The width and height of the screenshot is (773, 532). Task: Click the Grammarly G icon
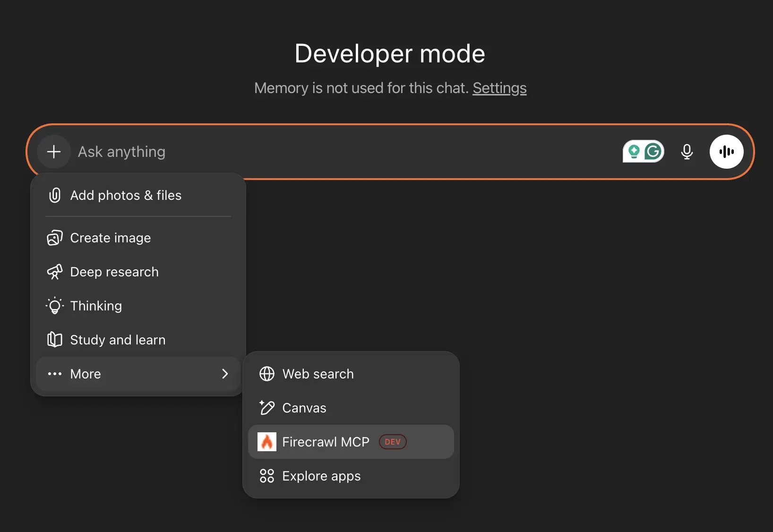653,152
